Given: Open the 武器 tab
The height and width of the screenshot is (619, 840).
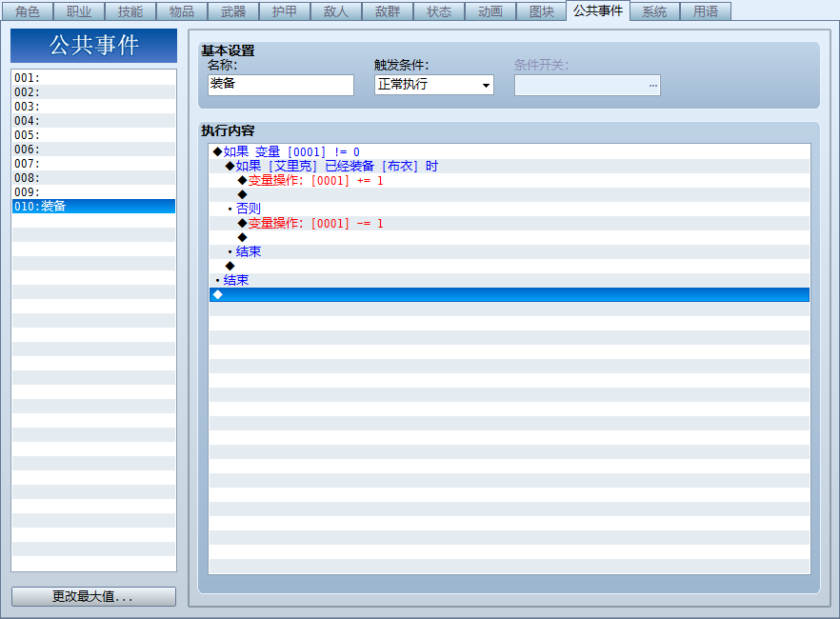Looking at the screenshot, I should 233,11.
